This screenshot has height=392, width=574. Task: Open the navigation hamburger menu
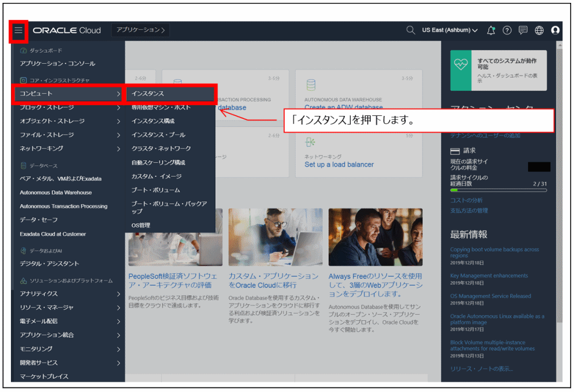pos(19,30)
